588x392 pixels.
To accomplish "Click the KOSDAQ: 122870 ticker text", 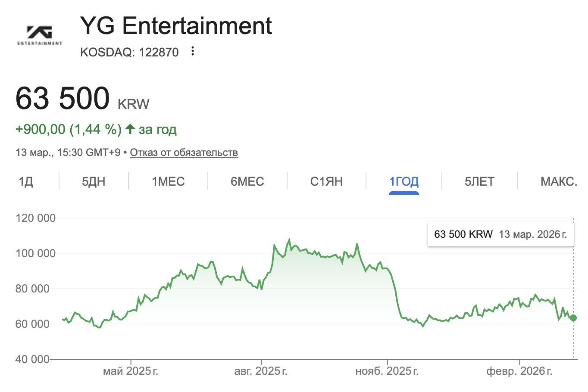I will [x=129, y=52].
